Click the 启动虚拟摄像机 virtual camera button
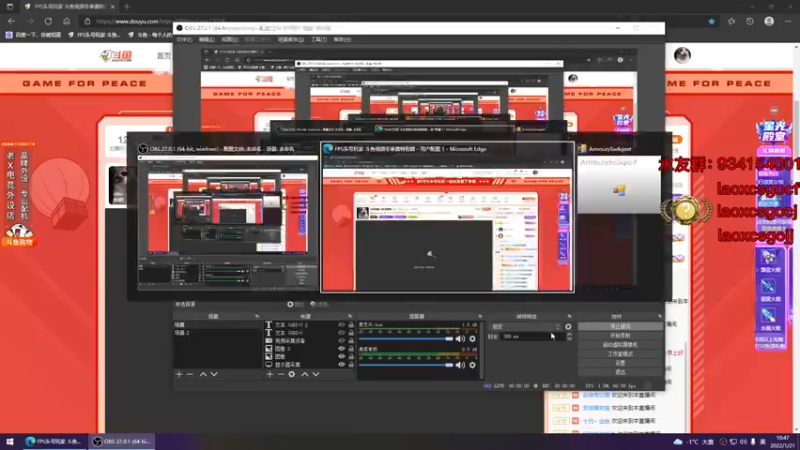 620,345
